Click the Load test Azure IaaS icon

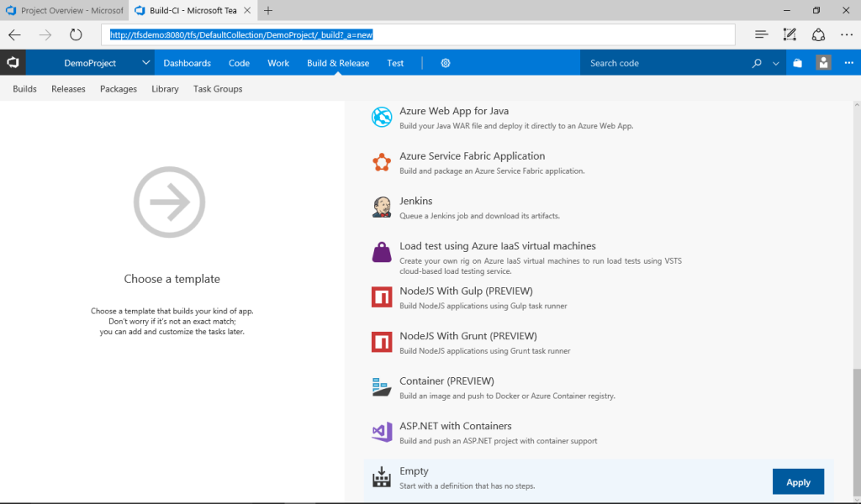click(382, 252)
